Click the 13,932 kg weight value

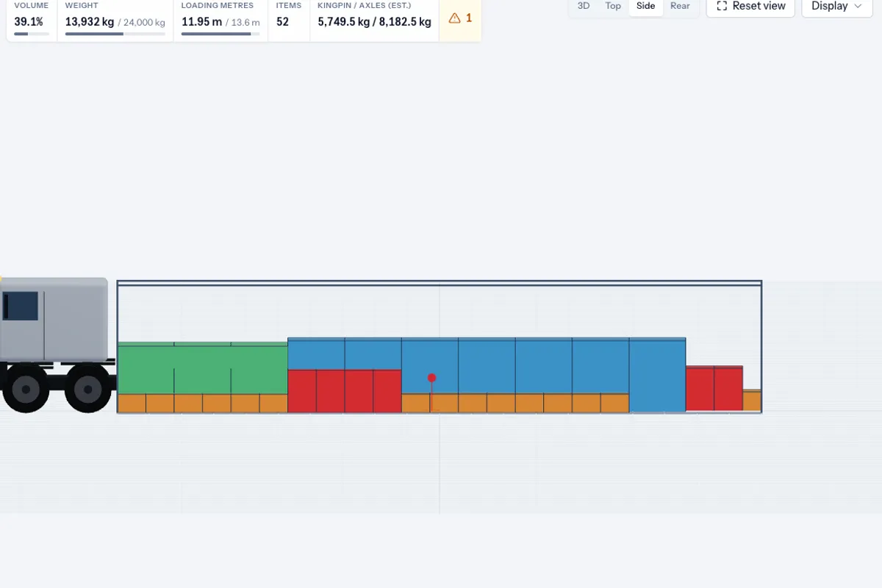[x=90, y=21]
